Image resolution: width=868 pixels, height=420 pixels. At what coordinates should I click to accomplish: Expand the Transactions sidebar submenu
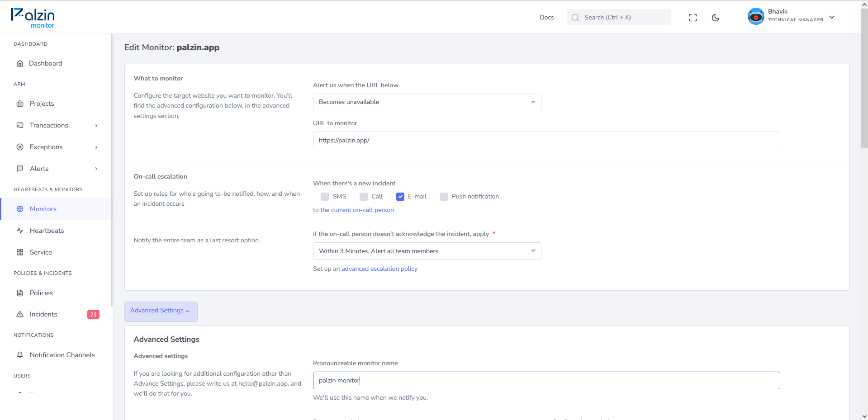coord(96,126)
